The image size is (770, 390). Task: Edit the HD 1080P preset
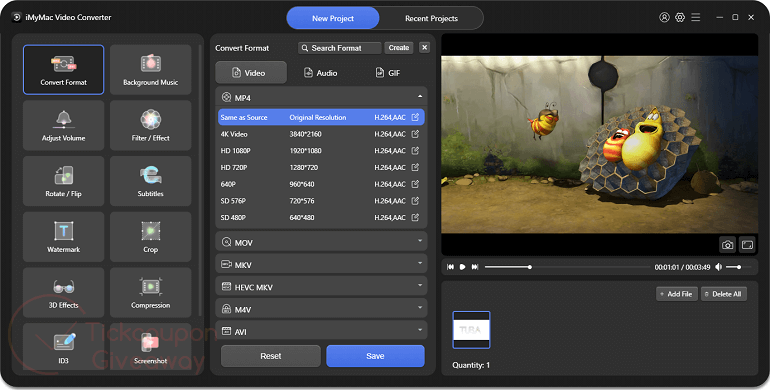tap(415, 151)
